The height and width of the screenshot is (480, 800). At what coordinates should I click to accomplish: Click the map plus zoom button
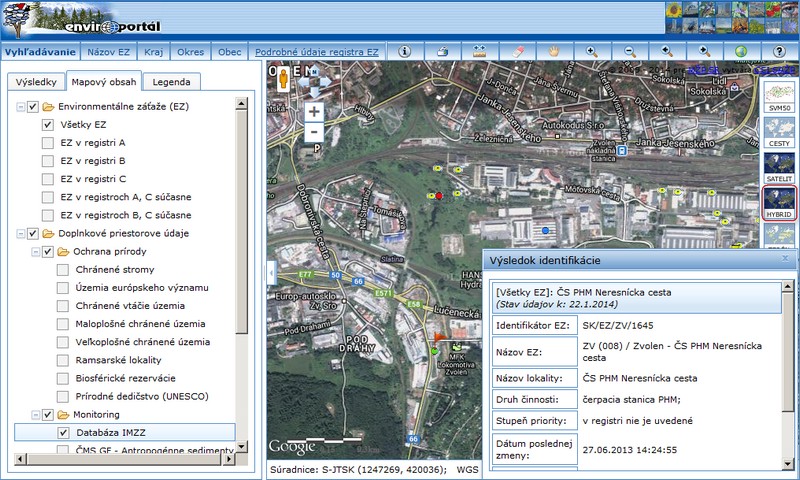314,112
